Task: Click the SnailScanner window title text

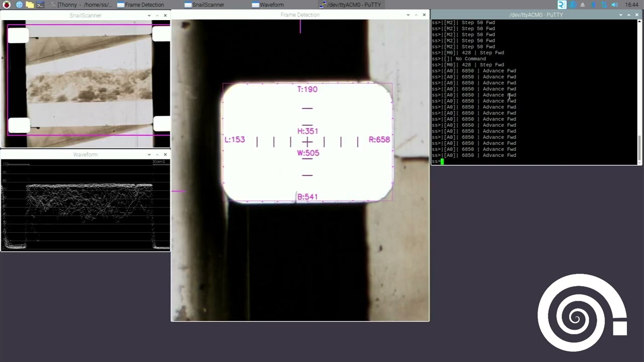Action: pos(85,16)
